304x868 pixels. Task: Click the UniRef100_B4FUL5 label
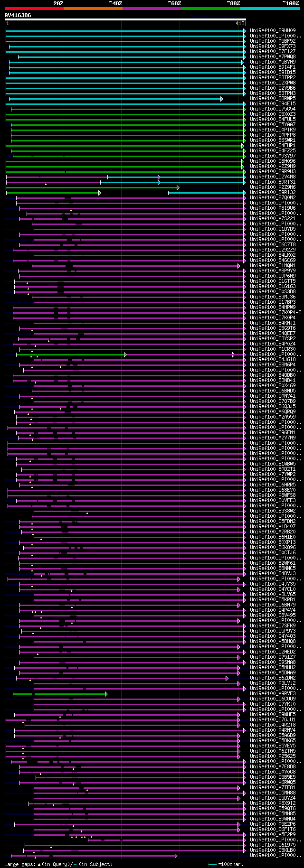pyautogui.click(x=273, y=120)
